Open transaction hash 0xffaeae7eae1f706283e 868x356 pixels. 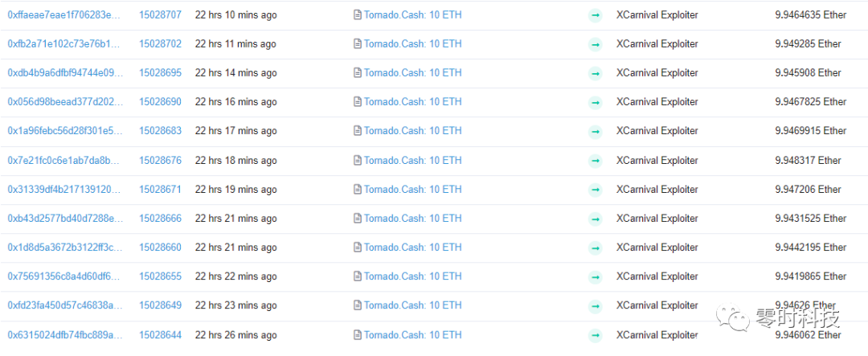click(x=65, y=14)
